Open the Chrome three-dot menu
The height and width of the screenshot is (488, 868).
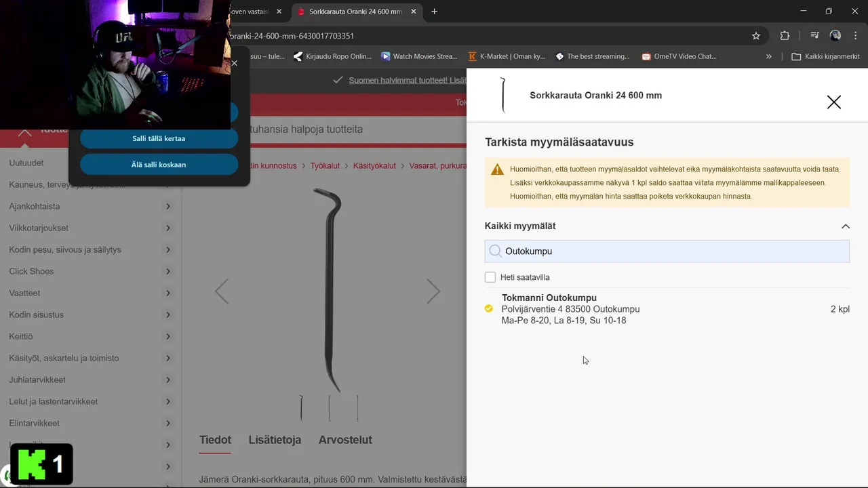[855, 36]
